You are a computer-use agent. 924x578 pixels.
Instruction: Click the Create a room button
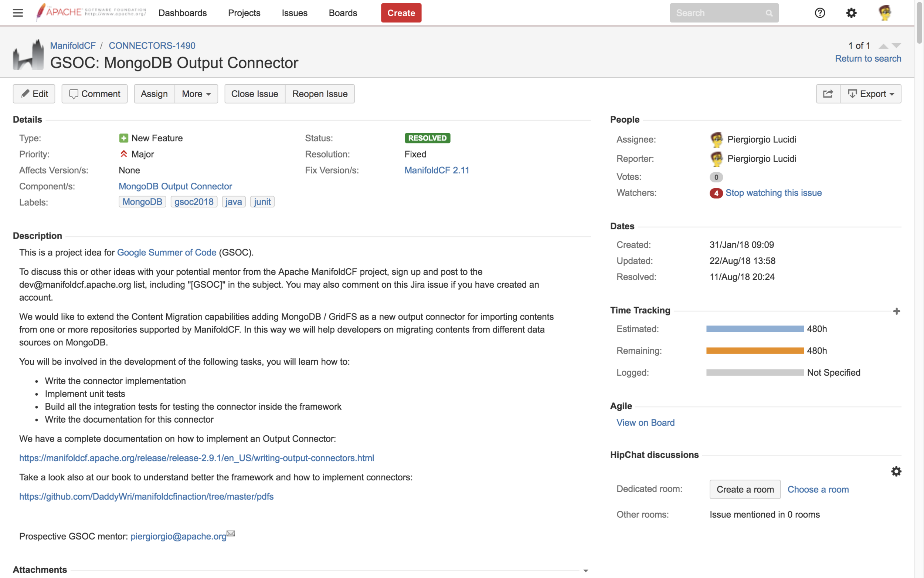point(745,489)
